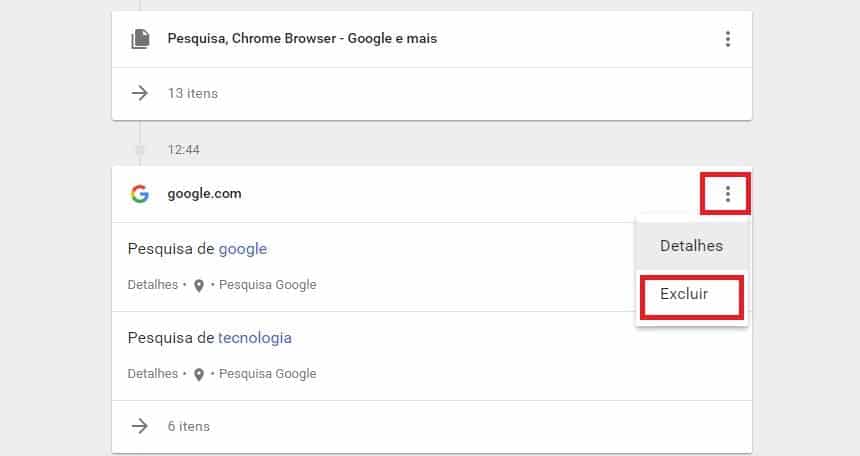
Task: Open the blue google search link
Action: 243,249
